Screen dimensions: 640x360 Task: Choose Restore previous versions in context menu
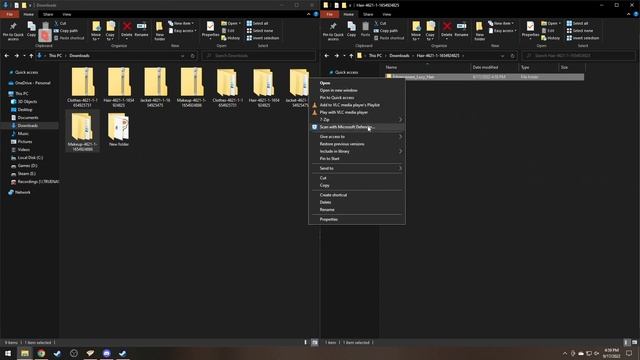(x=357, y=144)
